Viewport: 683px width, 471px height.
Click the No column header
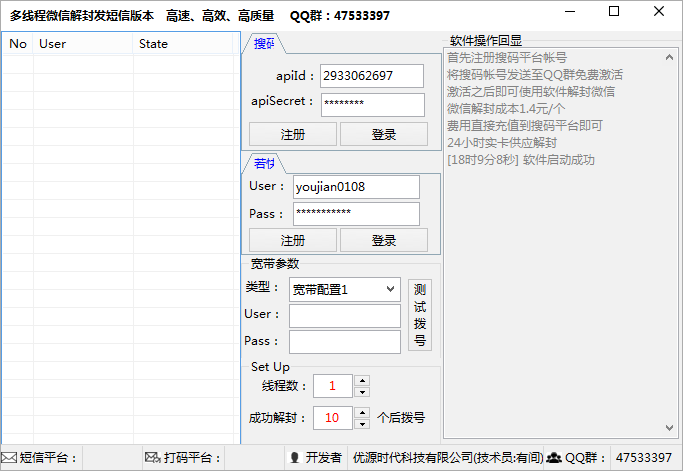click(18, 44)
